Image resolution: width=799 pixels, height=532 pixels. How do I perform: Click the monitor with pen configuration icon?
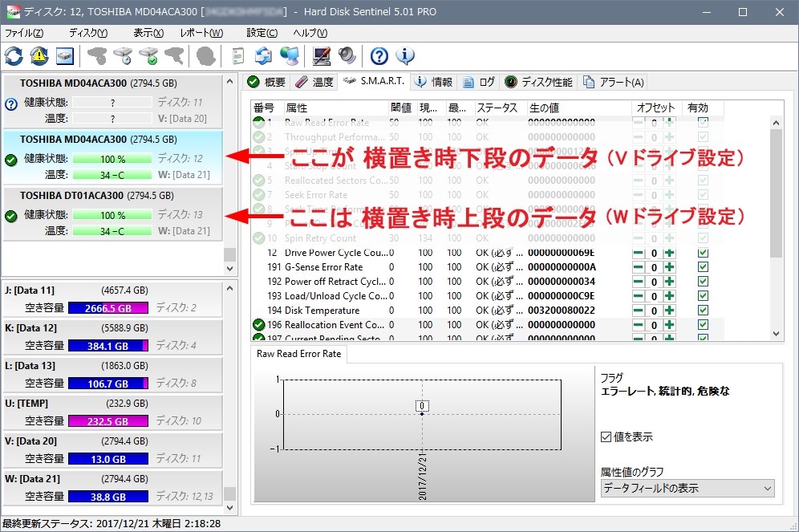point(322,56)
